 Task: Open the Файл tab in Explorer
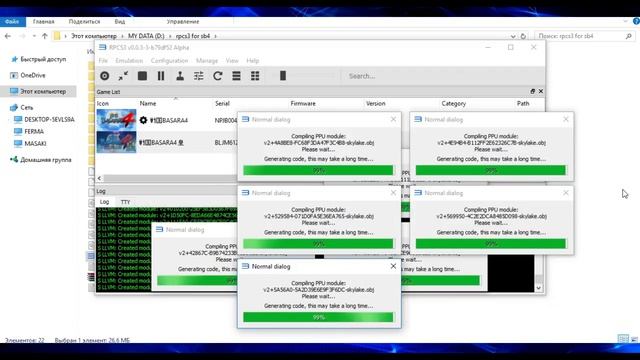point(12,22)
